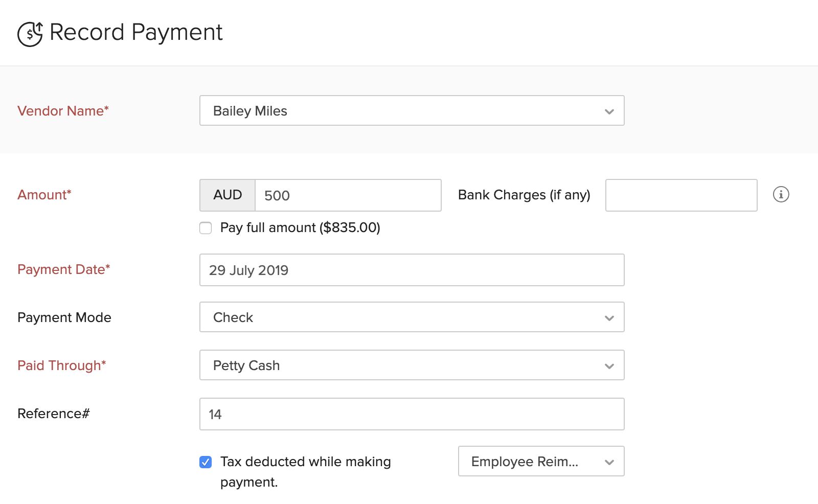Click the Record Payment page title
This screenshot has width=818, height=504.
click(x=136, y=33)
